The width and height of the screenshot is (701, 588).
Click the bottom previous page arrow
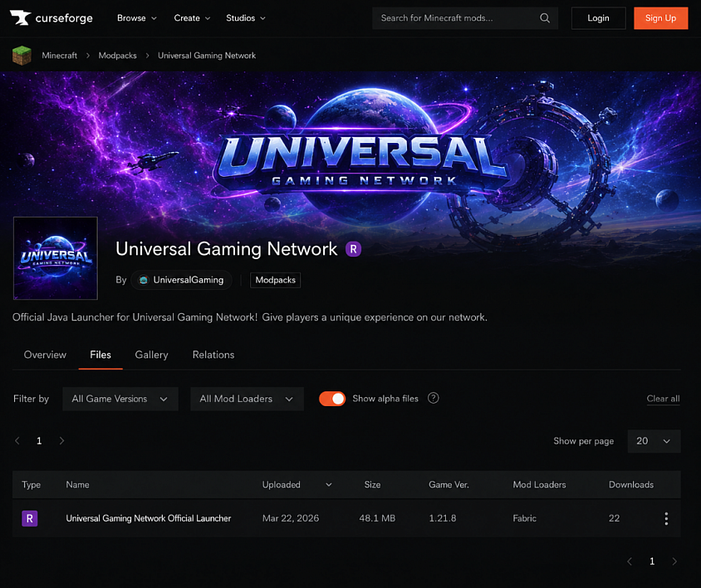point(630,561)
